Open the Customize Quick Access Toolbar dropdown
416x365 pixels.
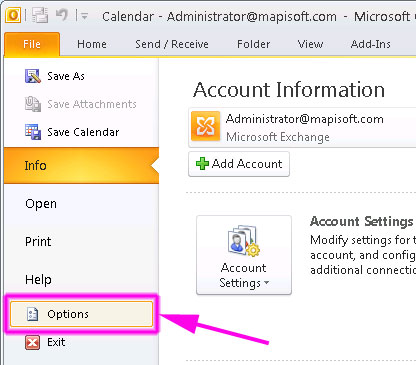point(84,16)
